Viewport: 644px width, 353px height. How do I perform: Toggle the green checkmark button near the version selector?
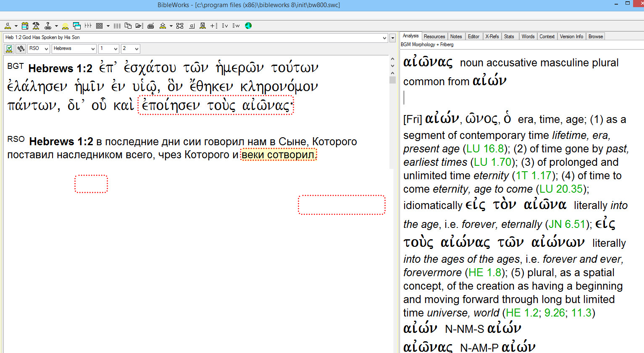point(9,49)
